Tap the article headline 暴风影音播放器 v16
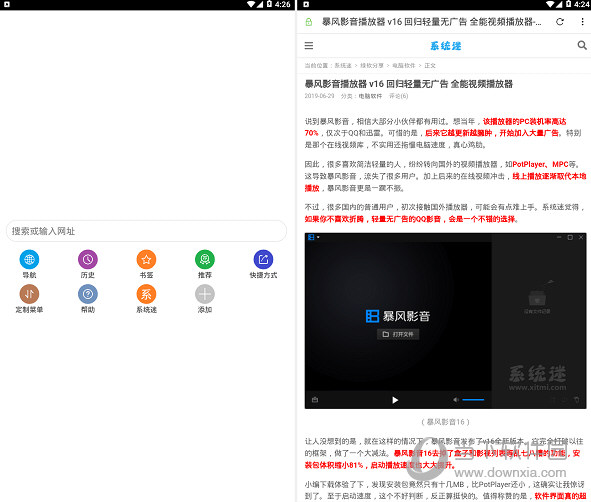 tap(409, 84)
